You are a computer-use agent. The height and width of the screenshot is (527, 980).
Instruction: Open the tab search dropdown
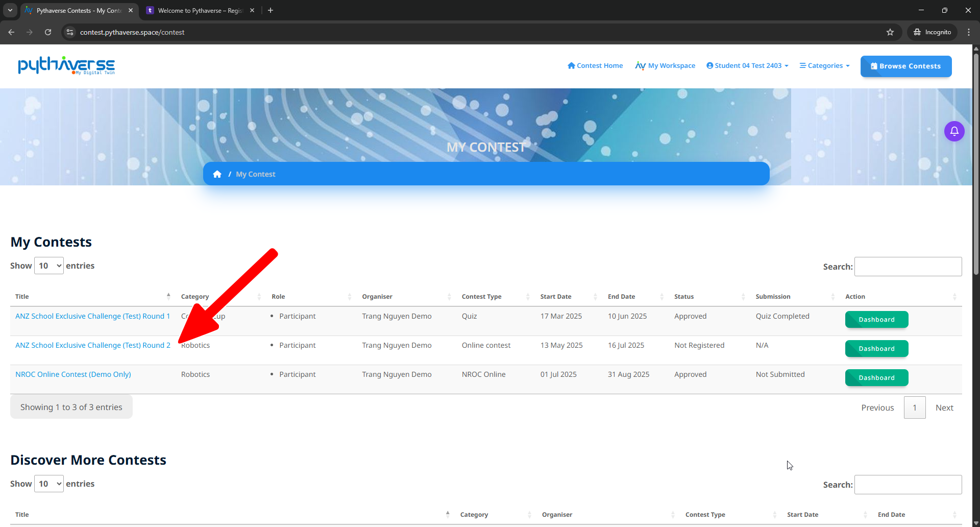coord(10,10)
